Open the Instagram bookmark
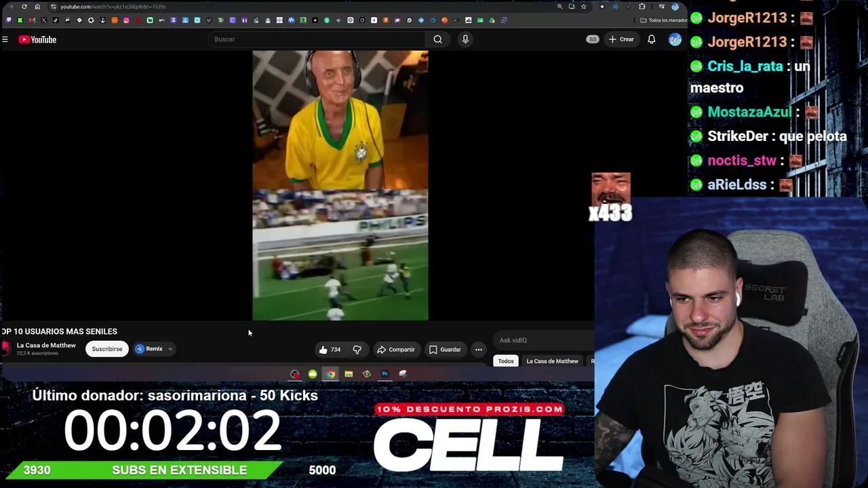This screenshot has width=868, height=488. pyautogui.click(x=126, y=20)
